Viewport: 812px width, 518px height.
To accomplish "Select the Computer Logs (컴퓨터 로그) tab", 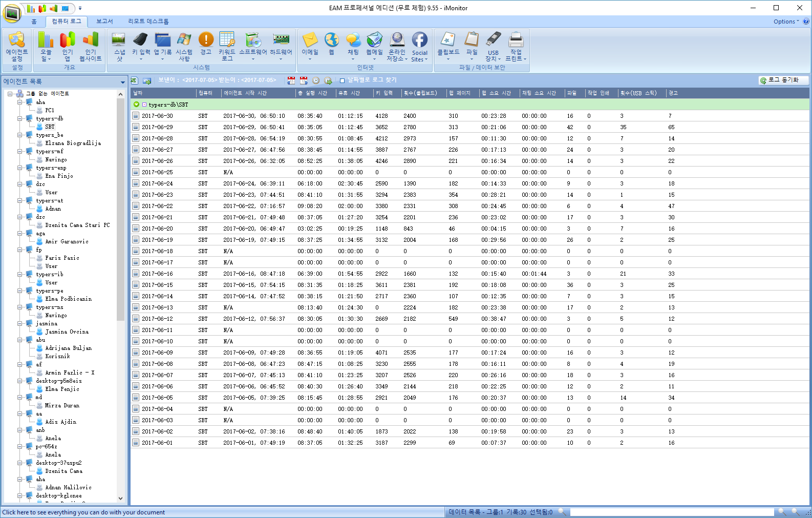I will 67,22.
